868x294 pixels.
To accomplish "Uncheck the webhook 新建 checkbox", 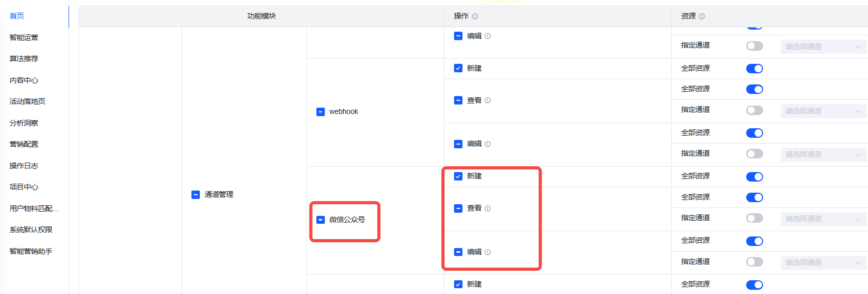I will click(458, 68).
